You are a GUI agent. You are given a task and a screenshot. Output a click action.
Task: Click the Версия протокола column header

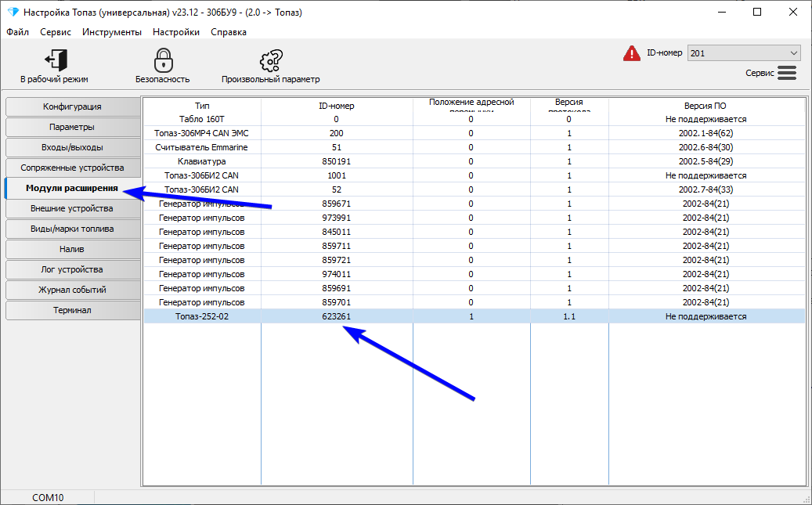pos(569,106)
